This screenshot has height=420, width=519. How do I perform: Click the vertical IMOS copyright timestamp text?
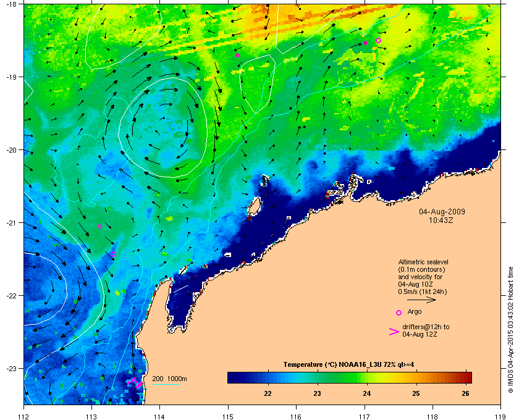point(511,329)
